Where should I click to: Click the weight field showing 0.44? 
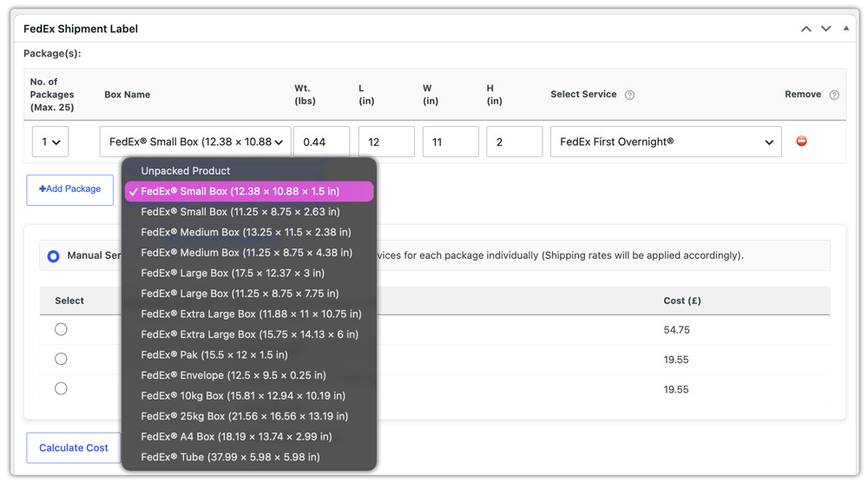pos(322,142)
